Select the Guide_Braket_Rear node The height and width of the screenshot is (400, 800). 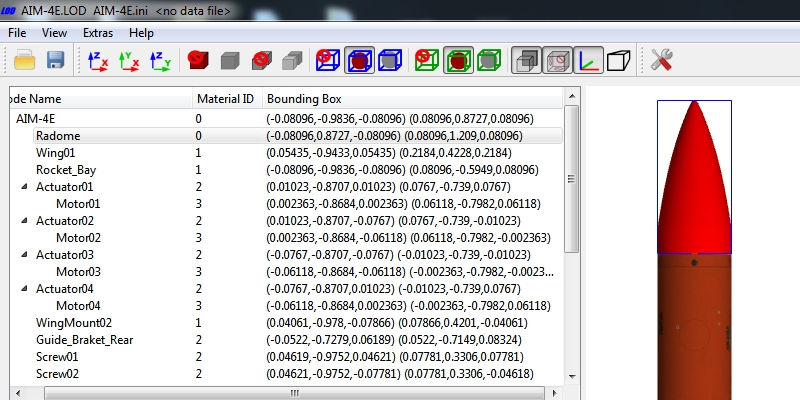click(x=85, y=340)
